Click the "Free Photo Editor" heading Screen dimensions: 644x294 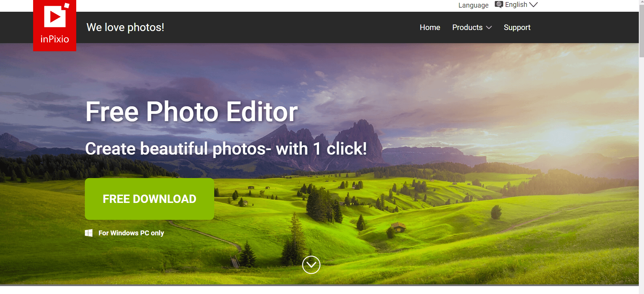click(x=191, y=112)
